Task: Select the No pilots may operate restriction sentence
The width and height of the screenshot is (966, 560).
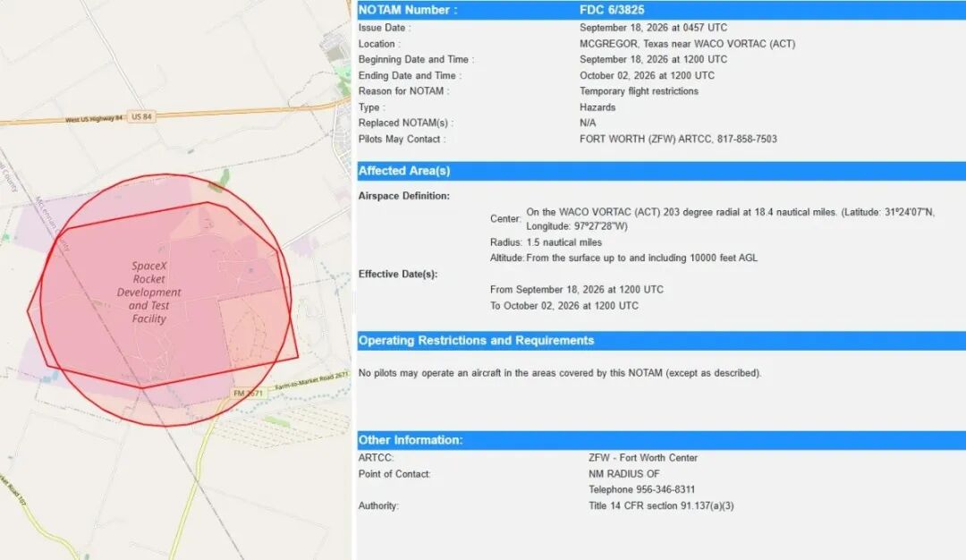Action: [x=560, y=373]
